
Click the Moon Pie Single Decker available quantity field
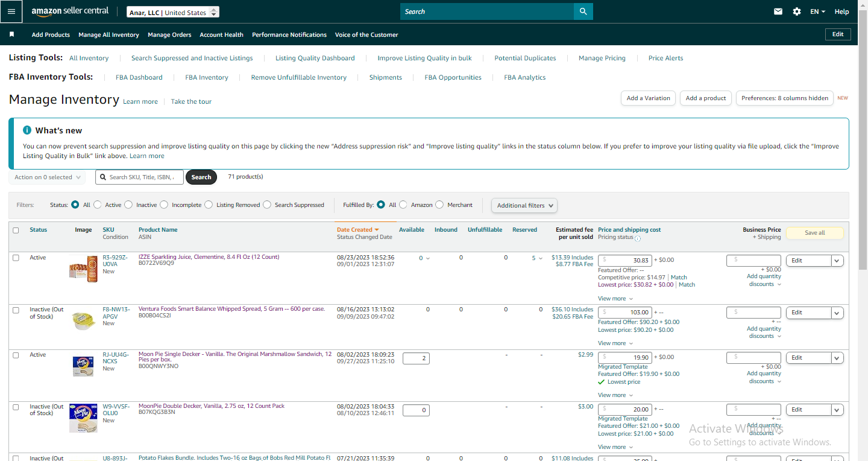pyautogui.click(x=416, y=358)
